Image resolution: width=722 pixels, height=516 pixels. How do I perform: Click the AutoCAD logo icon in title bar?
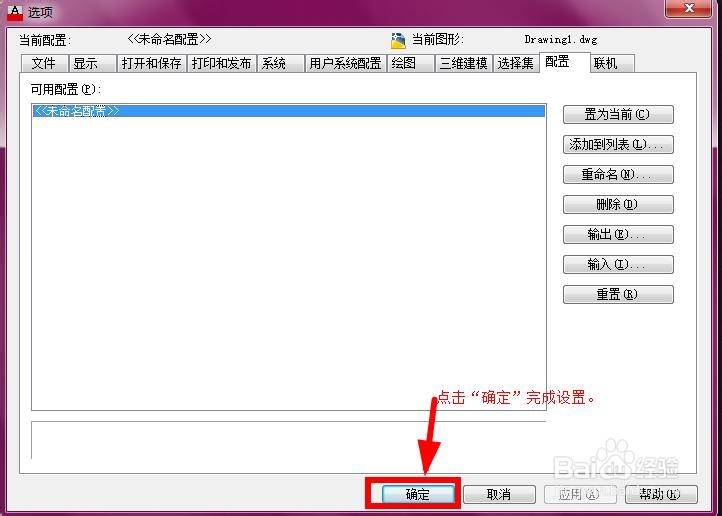click(x=15, y=12)
